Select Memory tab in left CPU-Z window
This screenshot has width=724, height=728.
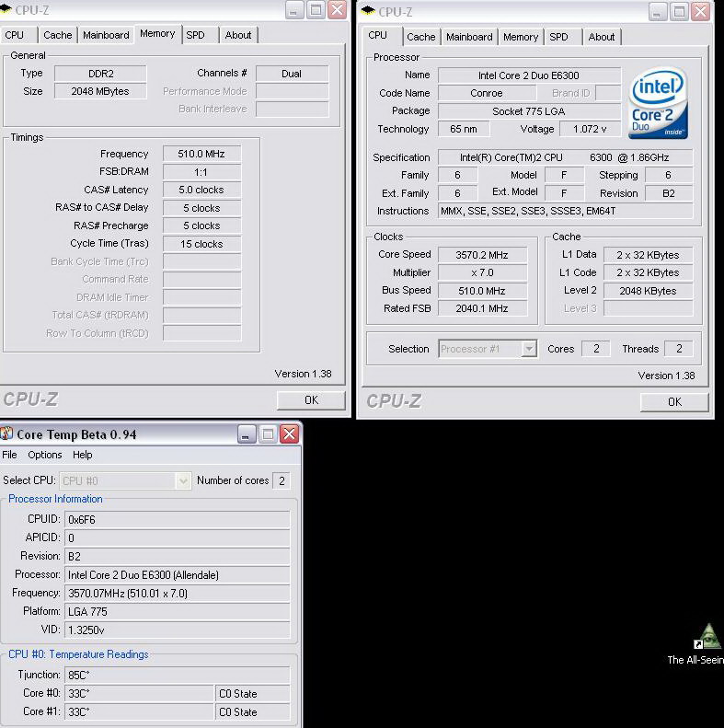pos(157,34)
